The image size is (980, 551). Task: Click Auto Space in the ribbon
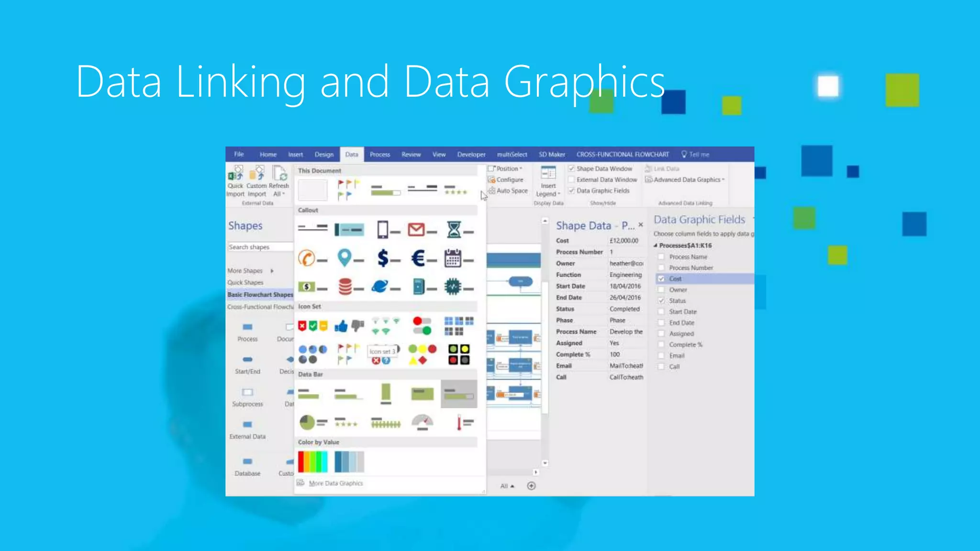pos(508,191)
